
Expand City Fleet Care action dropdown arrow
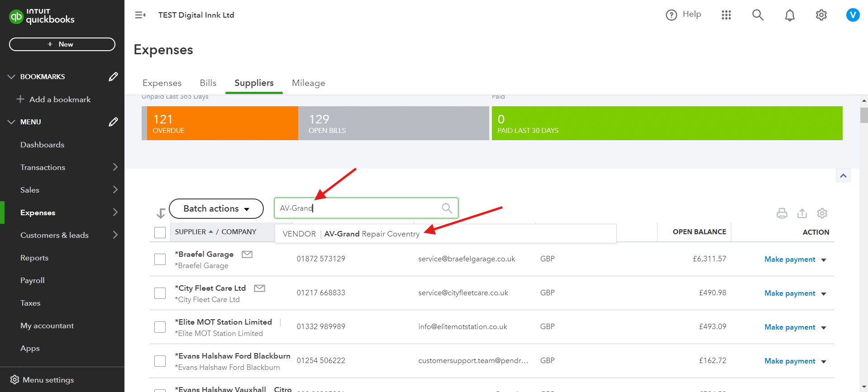coord(824,294)
